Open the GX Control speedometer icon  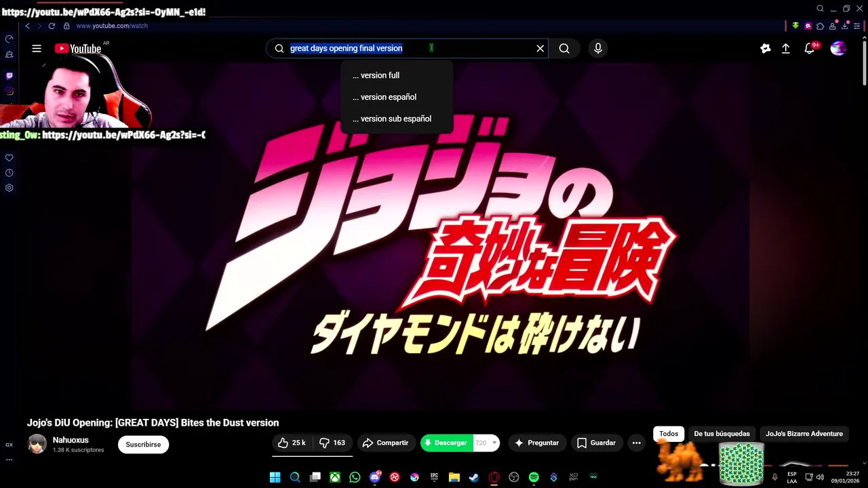click(x=9, y=39)
